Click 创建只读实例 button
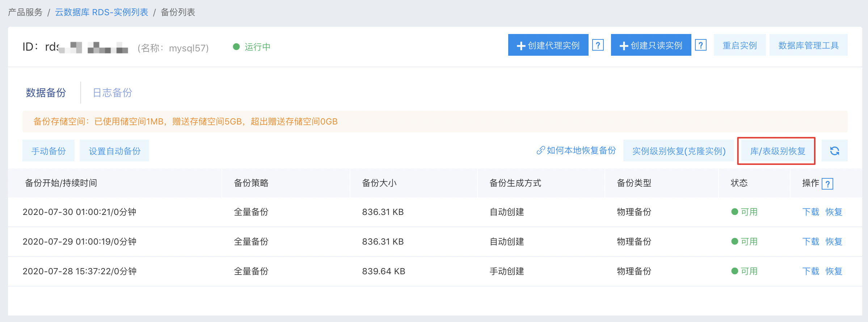The image size is (868, 322). click(651, 45)
